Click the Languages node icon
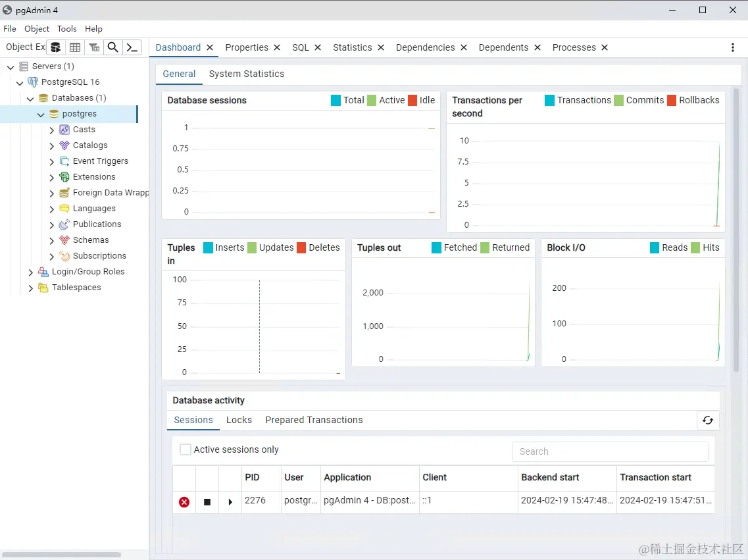The image size is (748, 560). tap(64, 209)
